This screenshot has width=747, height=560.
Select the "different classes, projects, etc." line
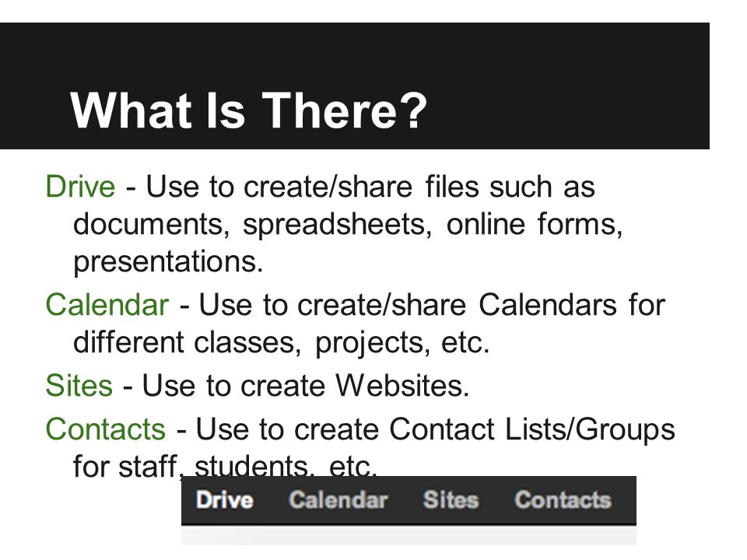(x=282, y=343)
